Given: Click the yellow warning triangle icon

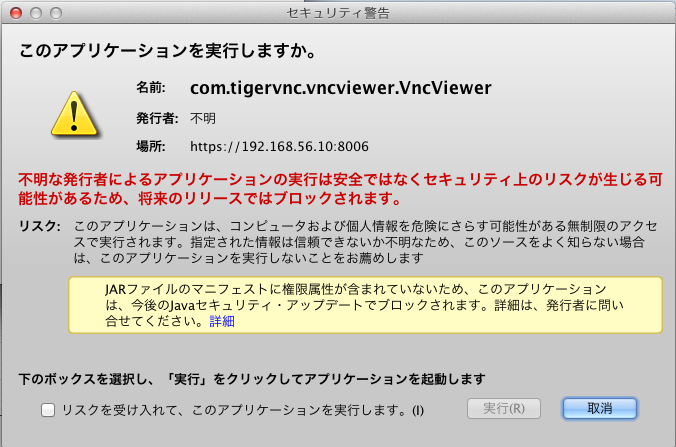Looking at the screenshot, I should 74,114.
